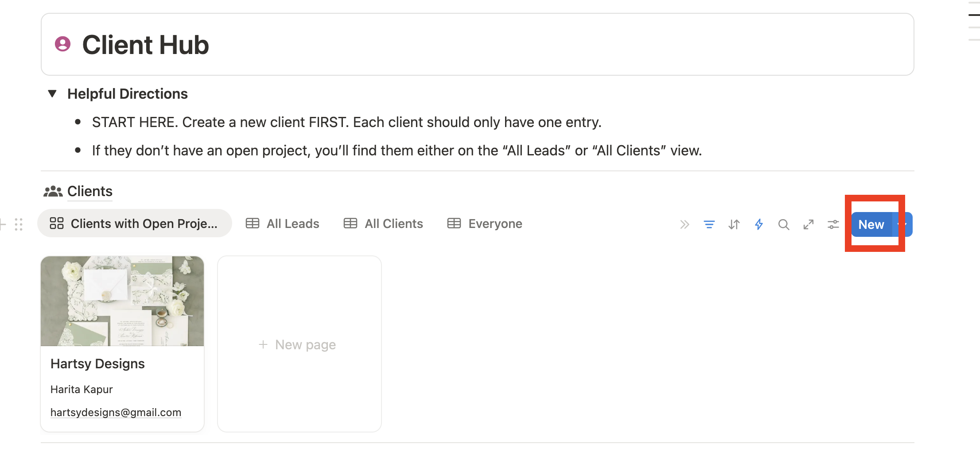The width and height of the screenshot is (980, 471).
Task: Open hartsydesigns@gmail.com email link
Action: coord(116,412)
